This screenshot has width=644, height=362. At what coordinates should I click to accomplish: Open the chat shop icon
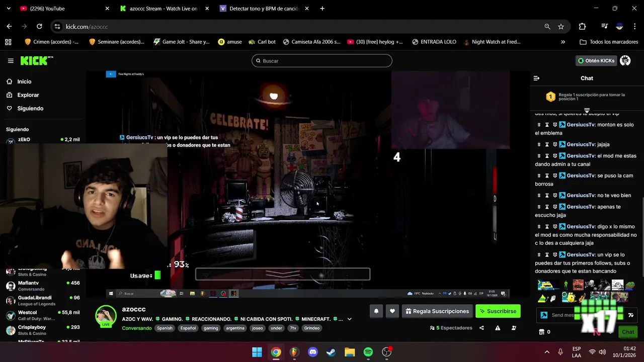coord(541,332)
